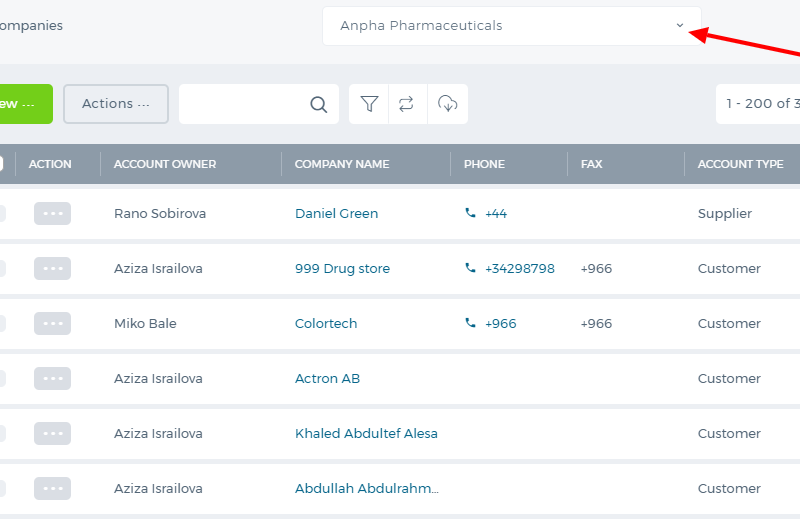Viewport: 800px width, 528px height.
Task: Toggle select-all checkbox in table header
Action: click(x=1, y=164)
